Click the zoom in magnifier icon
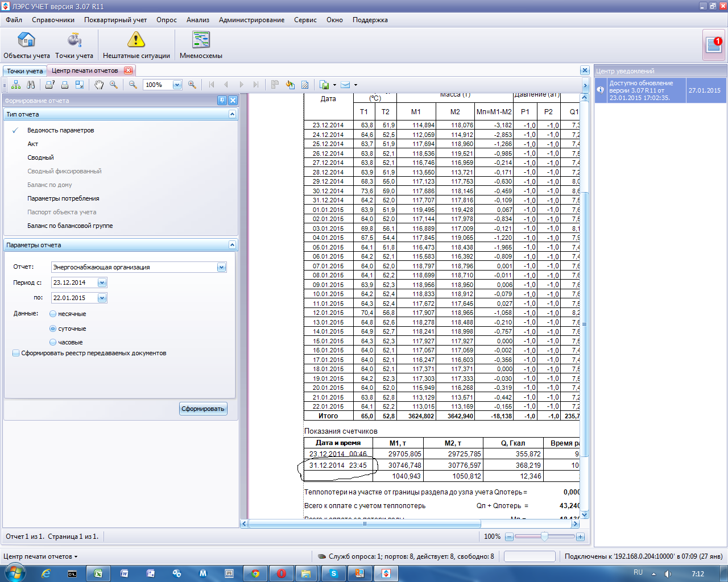 (x=192, y=85)
